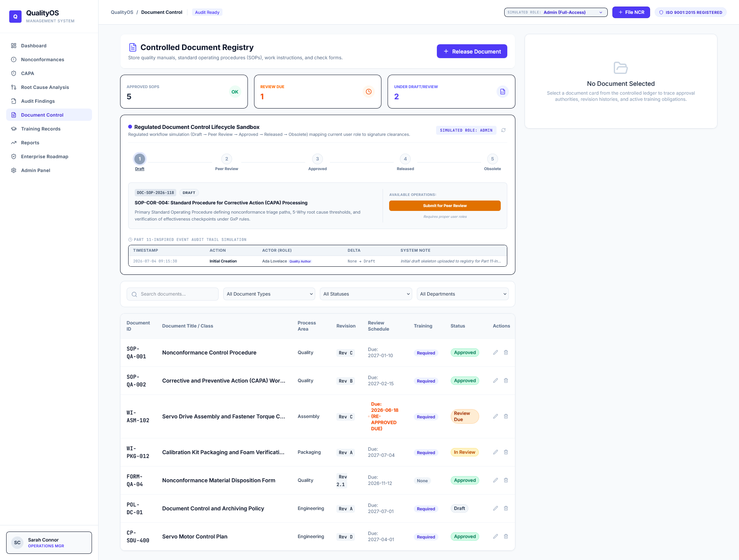Edit the WI-ASM-102 document row
This screenshot has width=739, height=560.
click(x=496, y=416)
